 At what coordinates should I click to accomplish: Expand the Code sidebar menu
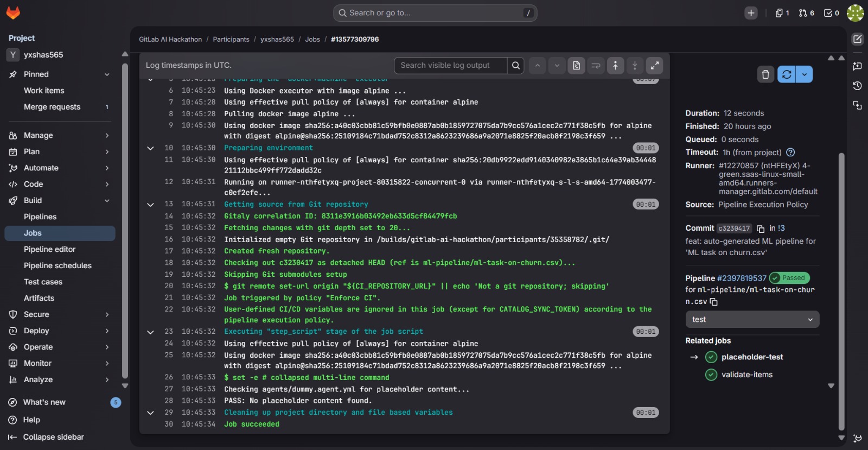[60, 184]
